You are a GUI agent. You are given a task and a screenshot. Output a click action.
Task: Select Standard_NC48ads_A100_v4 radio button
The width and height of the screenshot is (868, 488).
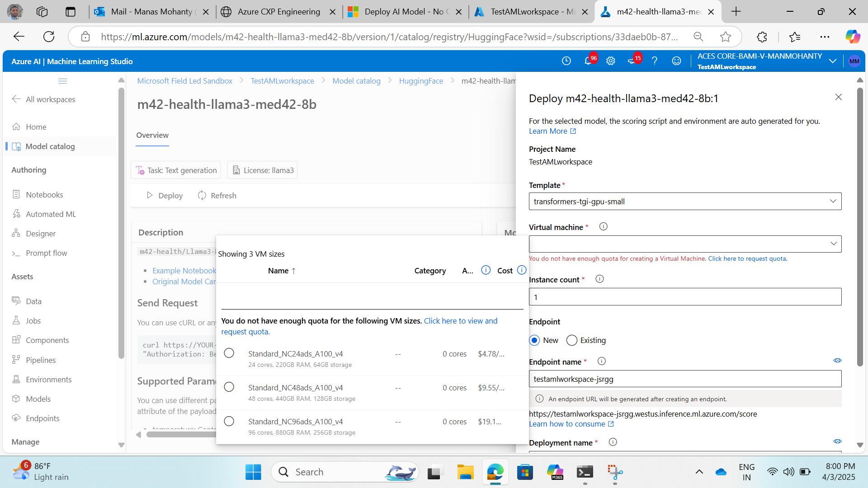[x=229, y=387]
